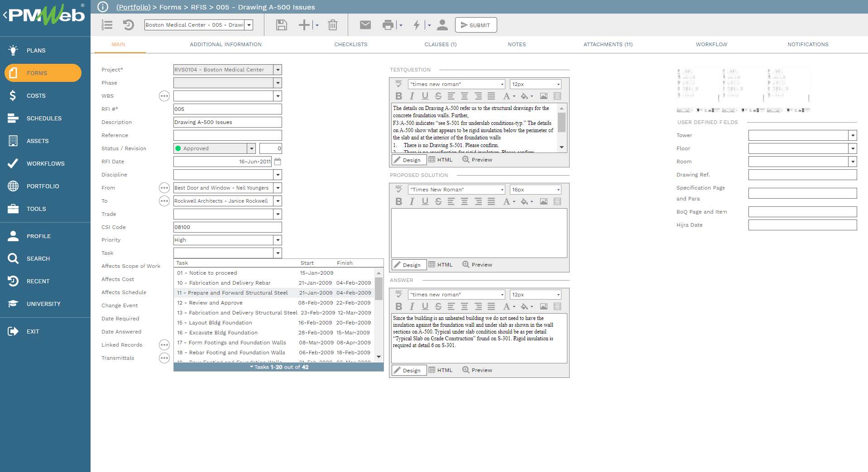The height and width of the screenshot is (472, 868).
Task: Open From field ellipsis lookup button
Action: 164,188
